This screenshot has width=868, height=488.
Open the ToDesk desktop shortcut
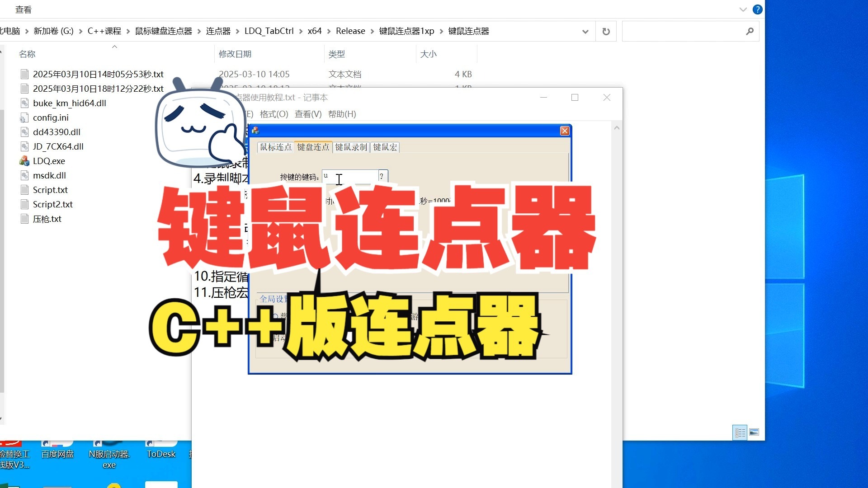click(161, 454)
